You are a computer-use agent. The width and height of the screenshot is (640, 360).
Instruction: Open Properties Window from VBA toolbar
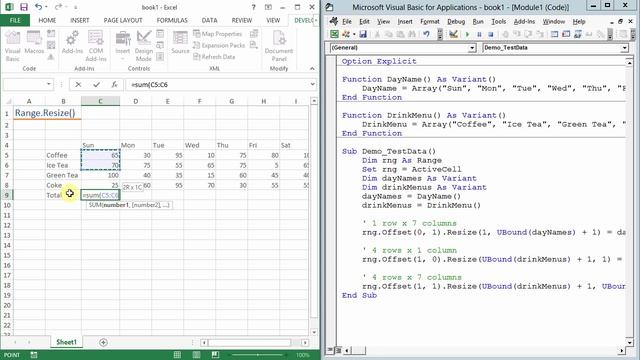pos(566,34)
